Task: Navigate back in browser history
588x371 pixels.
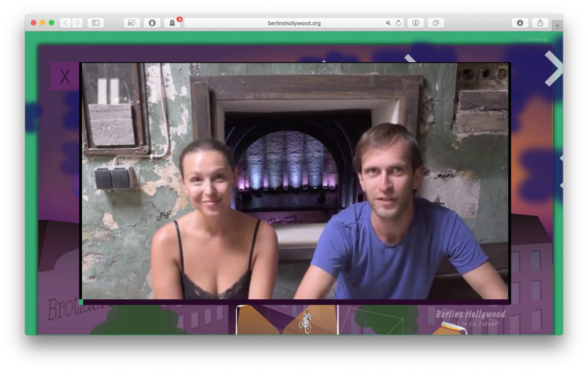Action: (x=65, y=23)
